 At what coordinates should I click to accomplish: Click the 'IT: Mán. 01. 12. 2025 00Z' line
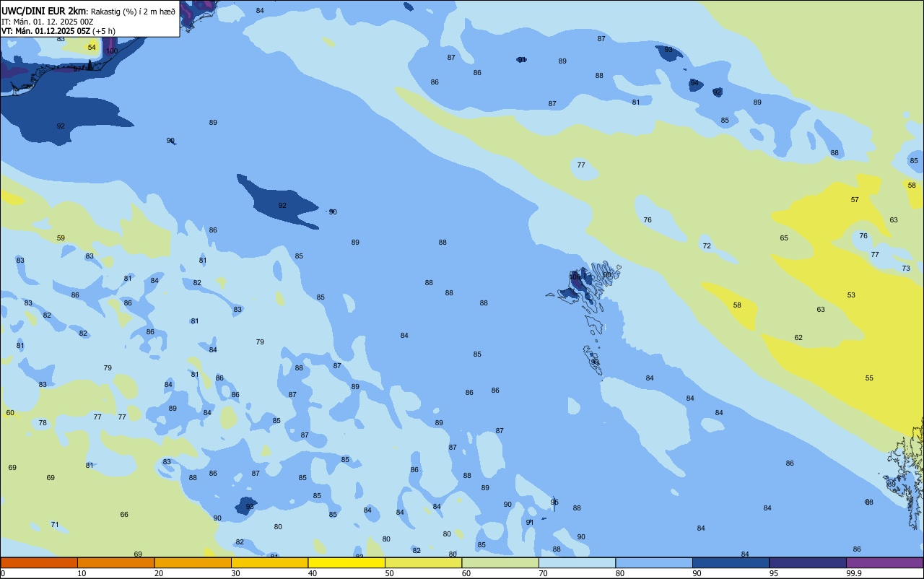tap(47, 22)
